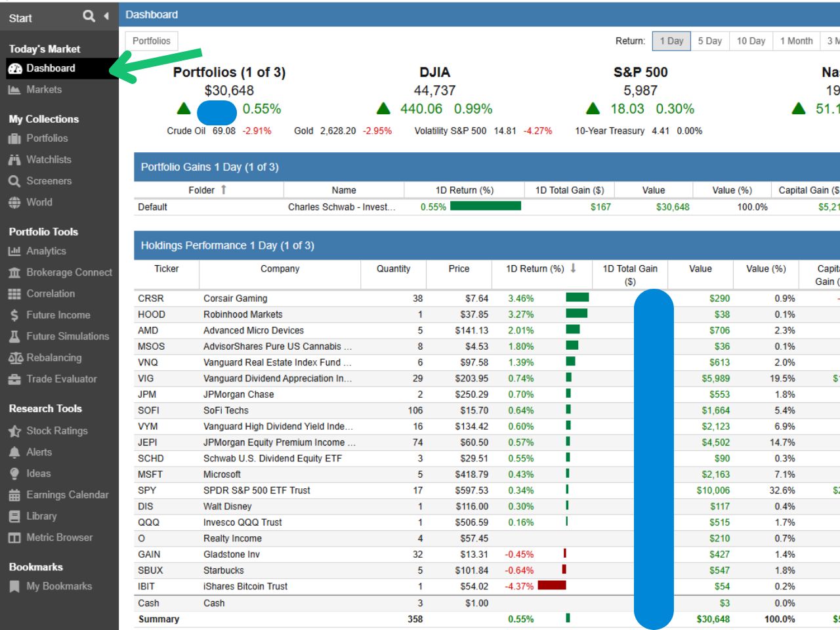This screenshot has height=630, width=840.
Task: Click the S&P 500 index heading
Action: pyautogui.click(x=640, y=72)
